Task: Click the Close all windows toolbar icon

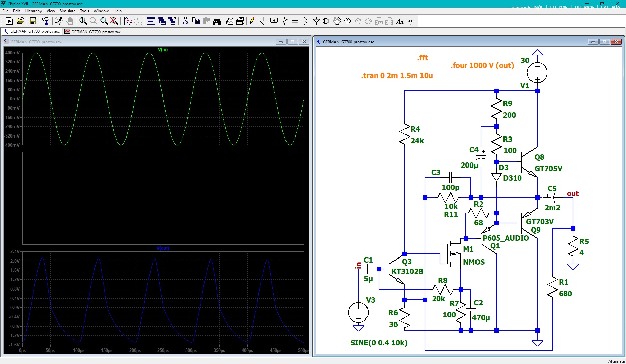Action: (x=172, y=21)
